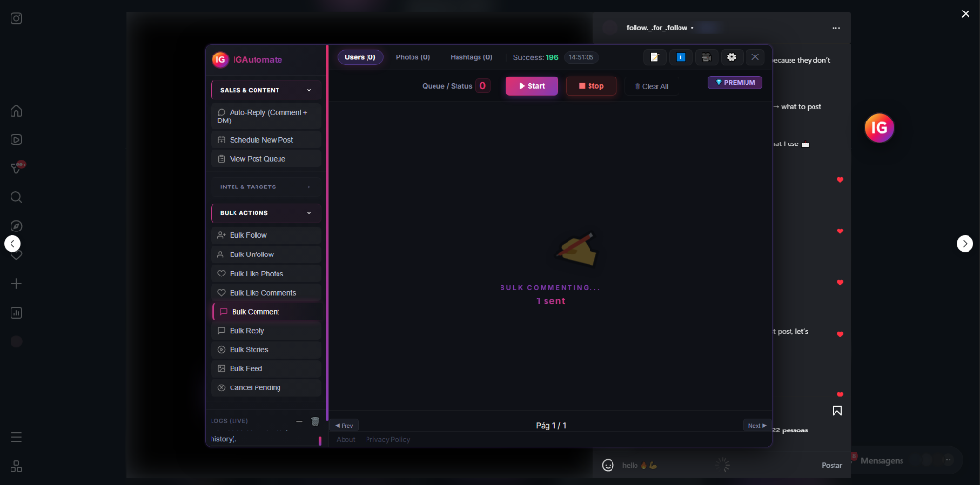Screen dimensions: 980x485
Task: Click Postar to submit comment
Action: coord(832,465)
